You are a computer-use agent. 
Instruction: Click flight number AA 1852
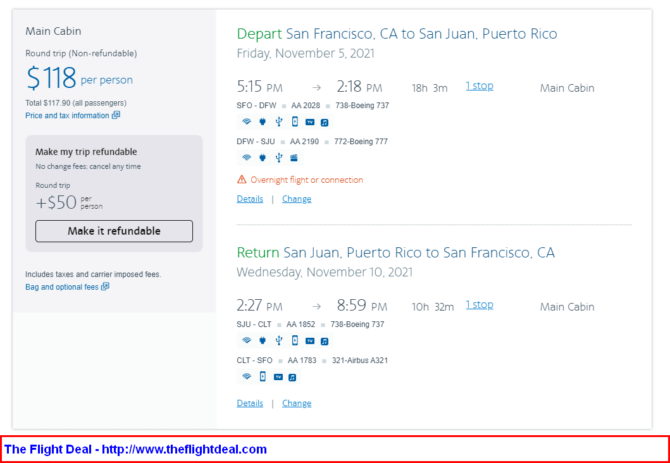300,324
